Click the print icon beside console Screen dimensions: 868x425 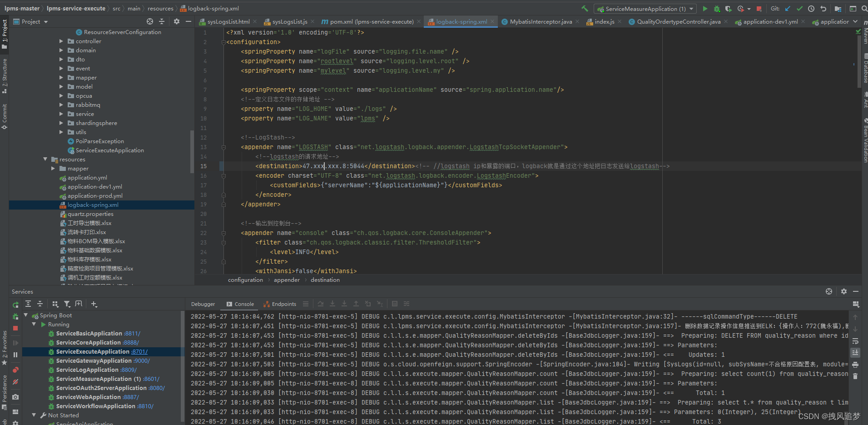point(855,365)
